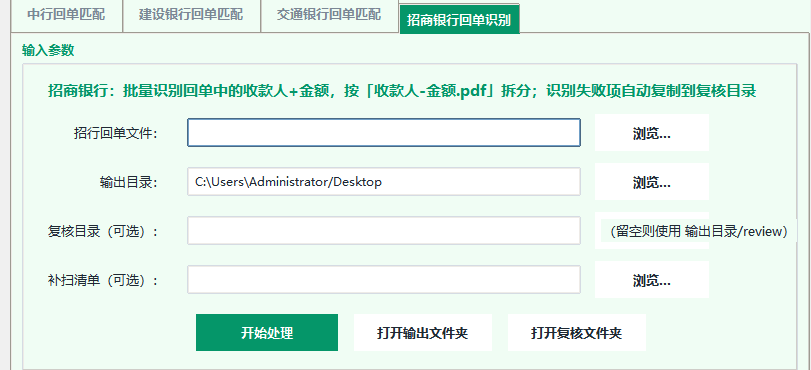Click the 输出目录 label

point(128,182)
